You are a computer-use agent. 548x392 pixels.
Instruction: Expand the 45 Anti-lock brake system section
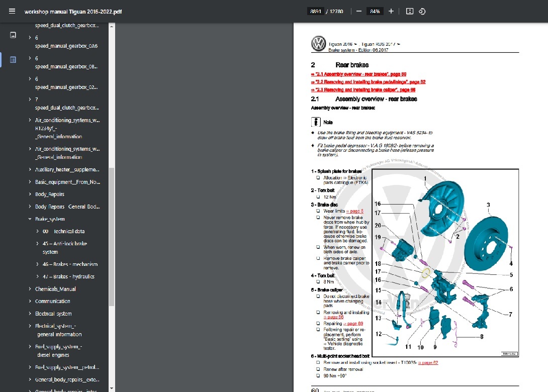37,243
